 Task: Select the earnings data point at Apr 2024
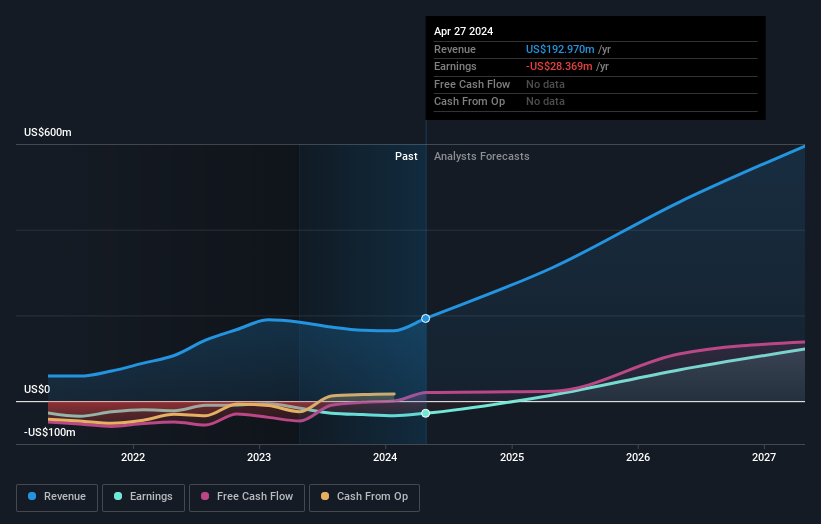(426, 413)
